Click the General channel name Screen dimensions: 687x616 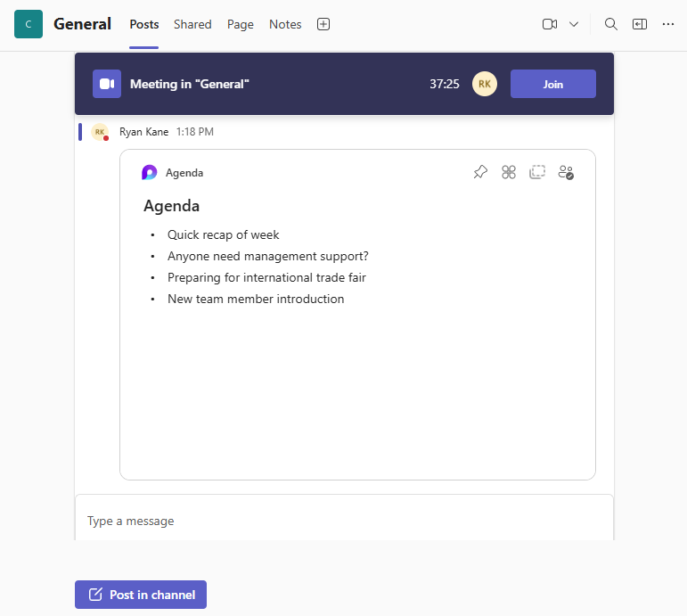[82, 24]
